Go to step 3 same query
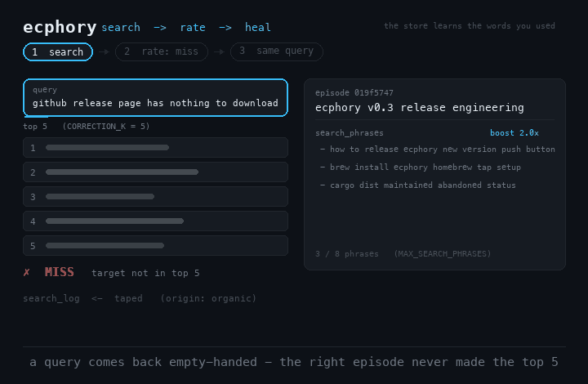Viewport: 588px width, 384px height. tap(277, 51)
